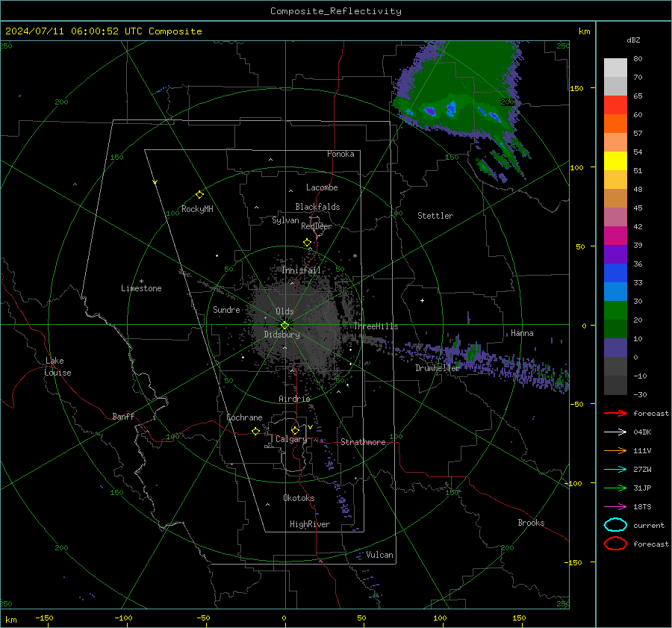The image size is (672, 628).
Task: Click the Airdrie town label
Action: (x=294, y=399)
